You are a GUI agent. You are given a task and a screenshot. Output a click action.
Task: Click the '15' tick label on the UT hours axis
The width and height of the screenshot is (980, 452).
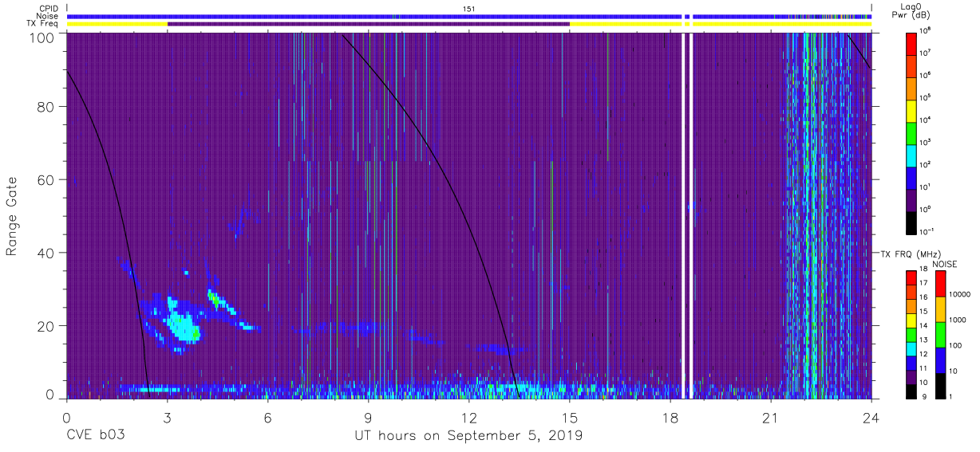point(570,416)
